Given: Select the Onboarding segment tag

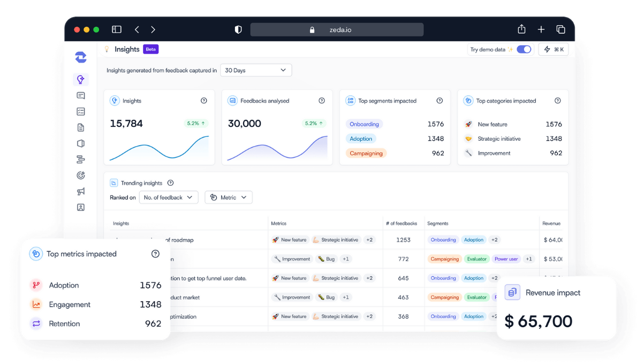Looking at the screenshot, I should click(x=364, y=124).
